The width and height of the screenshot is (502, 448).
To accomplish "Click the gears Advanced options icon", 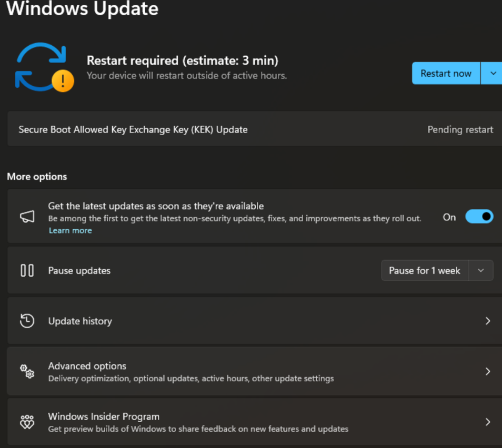I will 27,372.
